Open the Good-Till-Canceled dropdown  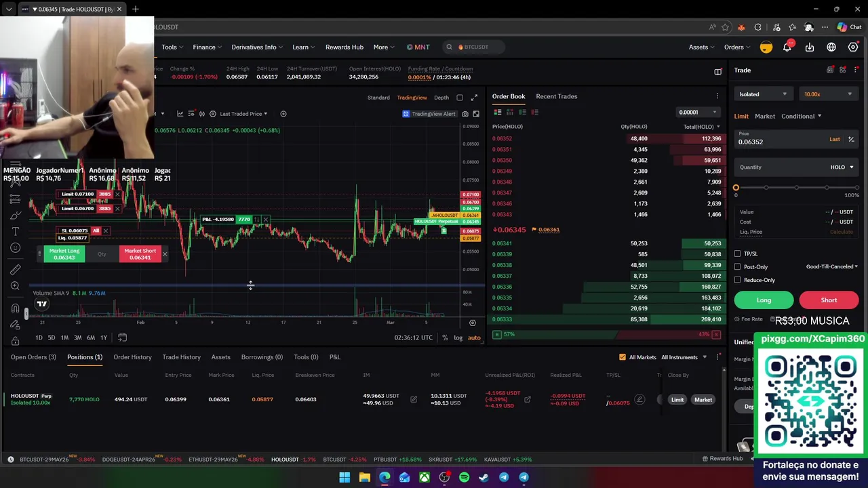tap(832, 266)
